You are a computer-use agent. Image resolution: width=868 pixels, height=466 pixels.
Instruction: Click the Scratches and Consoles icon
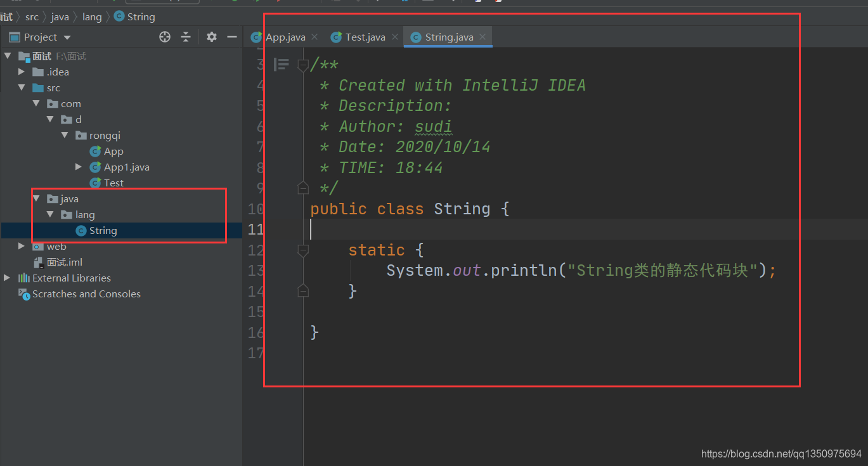coord(24,294)
